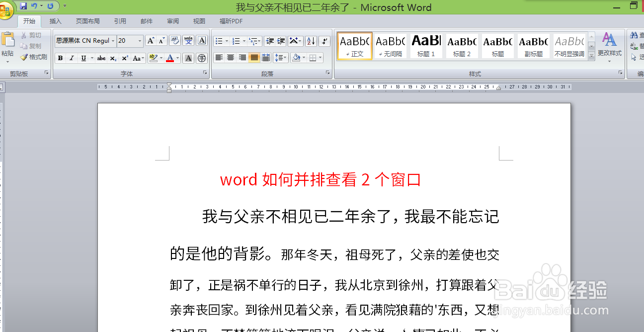This screenshot has width=644, height=332.
Task: Switch to the 引用 tab
Action: coord(120,21)
